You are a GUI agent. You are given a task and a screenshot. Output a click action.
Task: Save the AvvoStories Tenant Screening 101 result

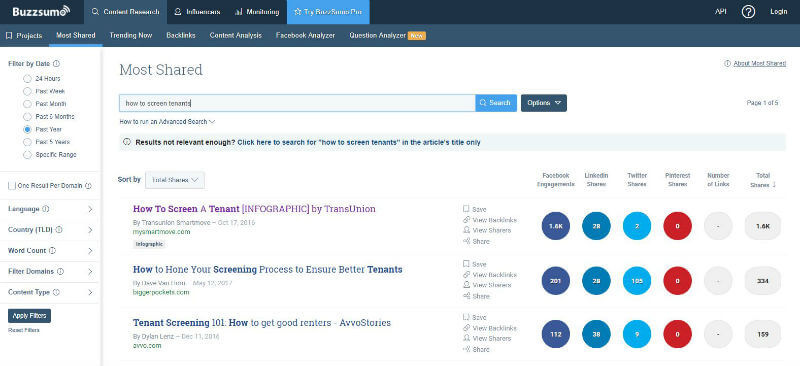pyautogui.click(x=474, y=317)
